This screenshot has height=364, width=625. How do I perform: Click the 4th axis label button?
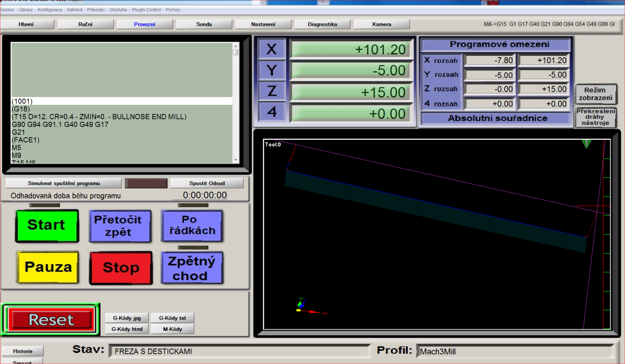point(272,112)
